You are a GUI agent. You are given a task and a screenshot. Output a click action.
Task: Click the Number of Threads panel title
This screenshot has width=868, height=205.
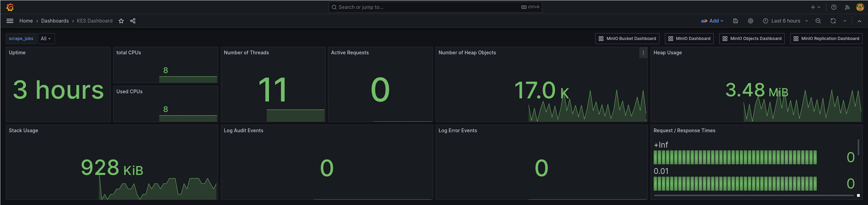pyautogui.click(x=246, y=53)
